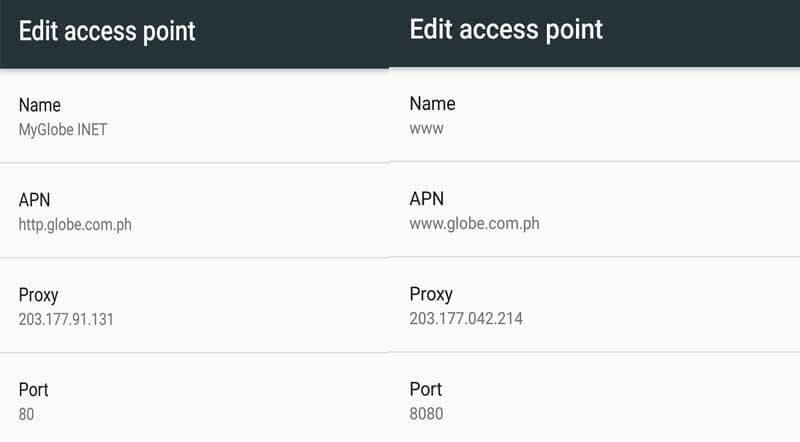Select the APN label above http.globe.com.ph
Image resolution: width=800 pixels, height=442 pixels.
(34, 200)
